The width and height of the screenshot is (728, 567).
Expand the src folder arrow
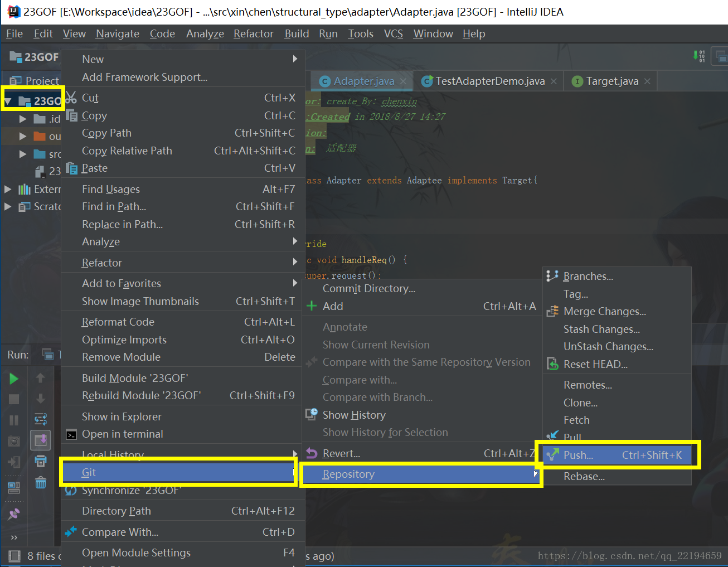click(23, 154)
